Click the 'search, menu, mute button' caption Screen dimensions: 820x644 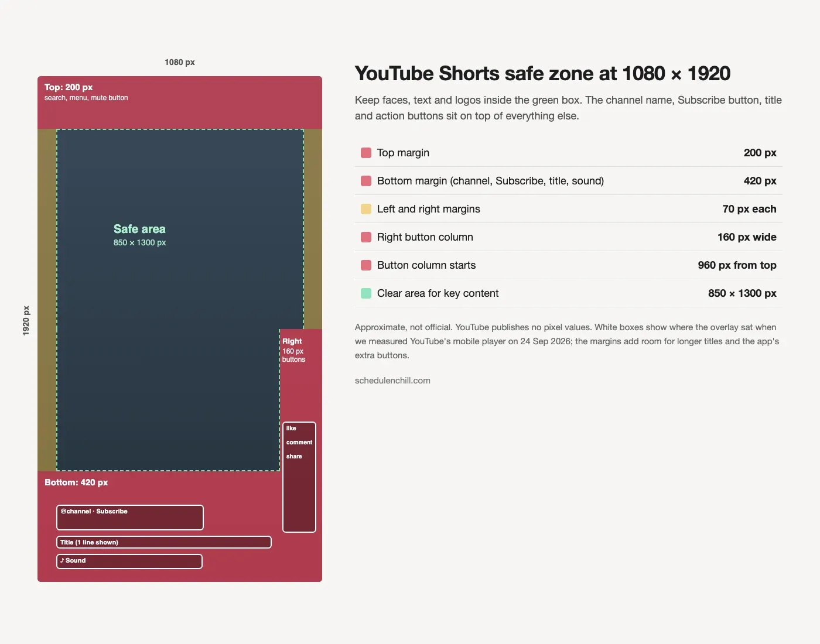[x=86, y=98]
